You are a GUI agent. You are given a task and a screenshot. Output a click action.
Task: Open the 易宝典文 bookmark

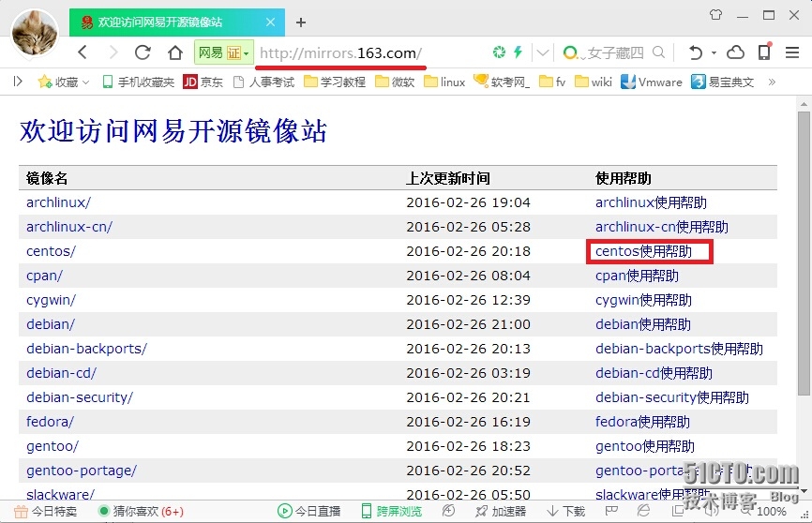point(722,82)
